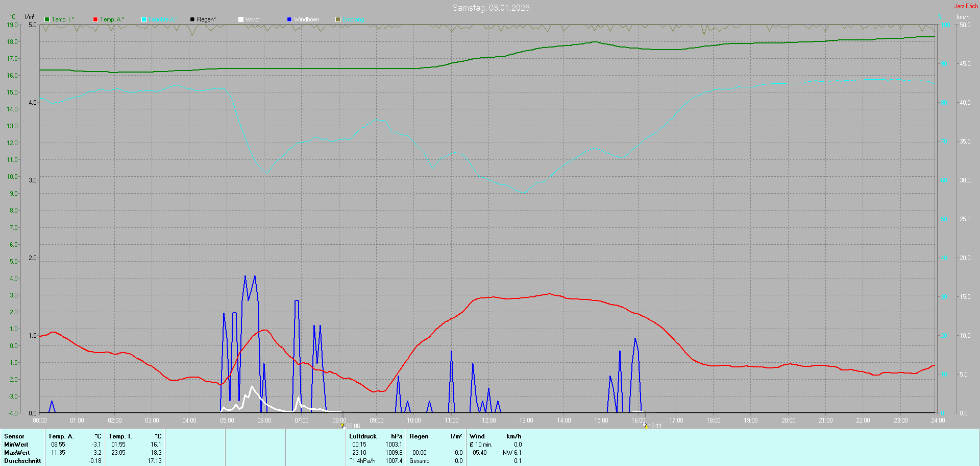Viewport: 980px width, 466px height.
Task: Click the black Regen legend square
Action: 192,19
